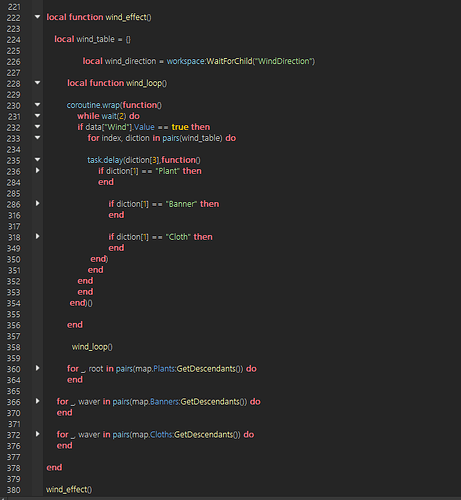Click the "Plant" string on line 236

click(x=168, y=171)
